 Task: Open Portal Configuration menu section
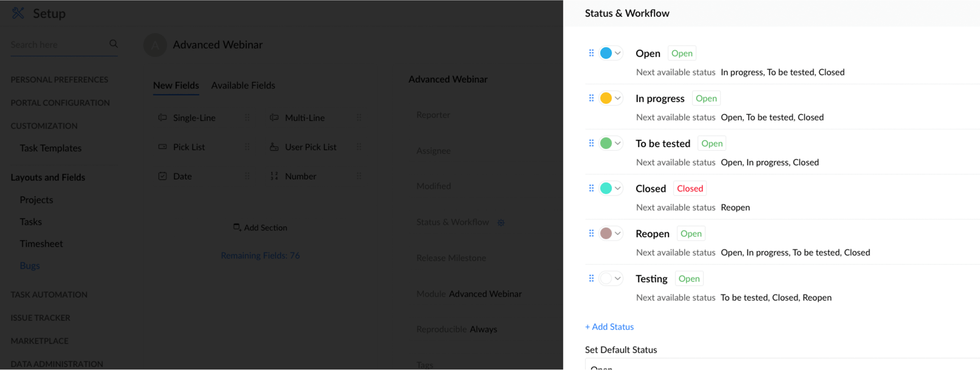[x=60, y=103]
